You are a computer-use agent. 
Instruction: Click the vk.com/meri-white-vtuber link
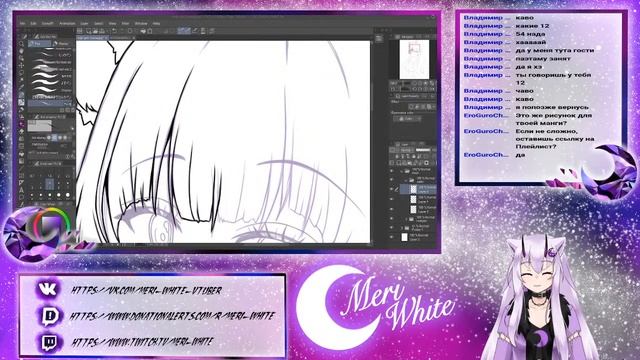click(147, 291)
